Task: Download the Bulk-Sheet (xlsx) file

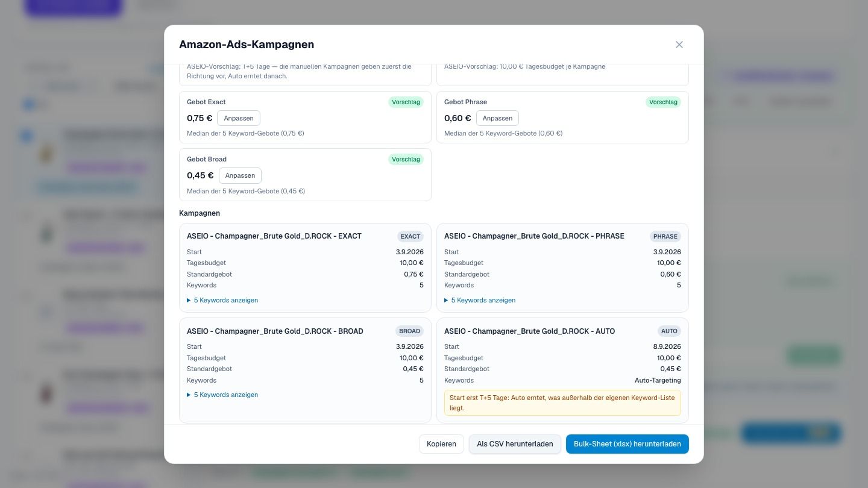Action: pyautogui.click(x=627, y=444)
